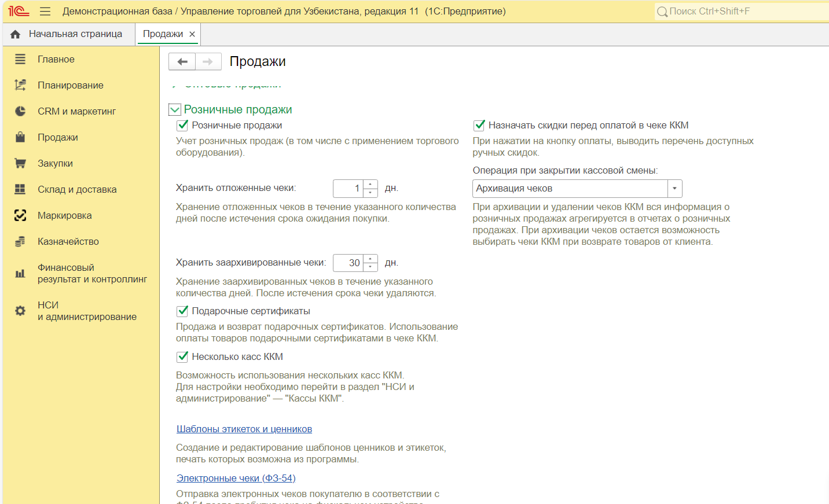Click the Поиск search field
This screenshot has width=829, height=504.
tap(741, 12)
